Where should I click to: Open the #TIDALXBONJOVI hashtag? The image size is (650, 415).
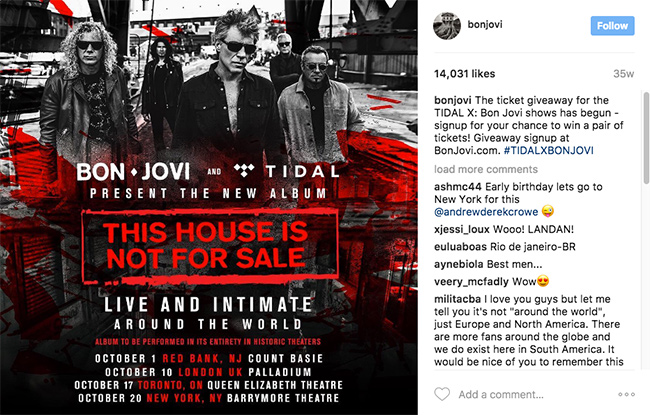click(548, 150)
